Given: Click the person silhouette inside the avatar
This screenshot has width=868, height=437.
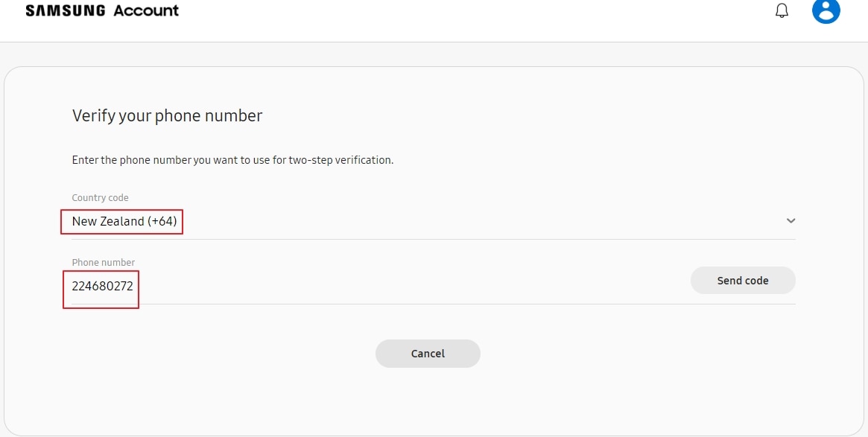Looking at the screenshot, I should pos(826,11).
